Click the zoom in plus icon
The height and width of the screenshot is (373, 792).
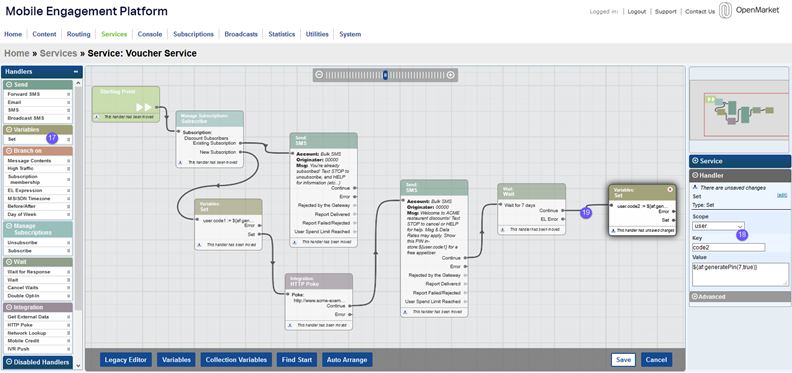(451, 75)
